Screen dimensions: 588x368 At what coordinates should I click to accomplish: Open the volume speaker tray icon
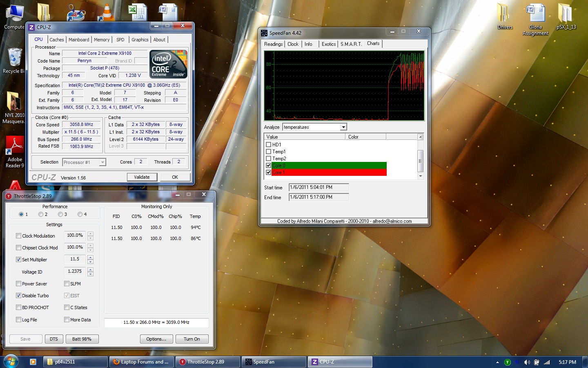[x=527, y=362]
